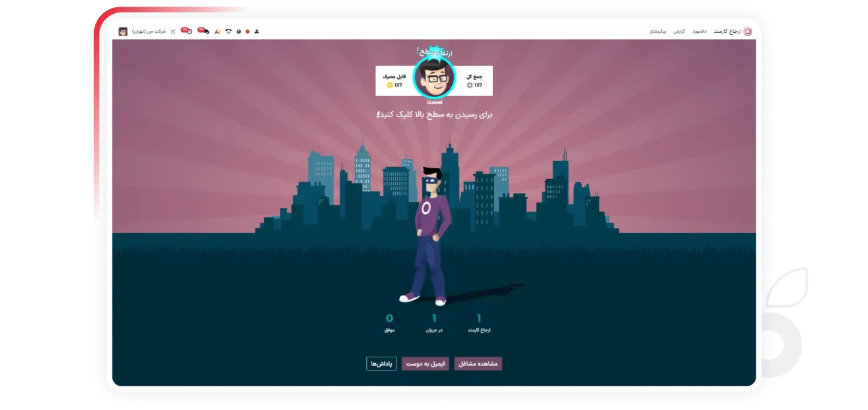
Task: Open the company switcher شرکت من (تهران)
Action: click(149, 31)
